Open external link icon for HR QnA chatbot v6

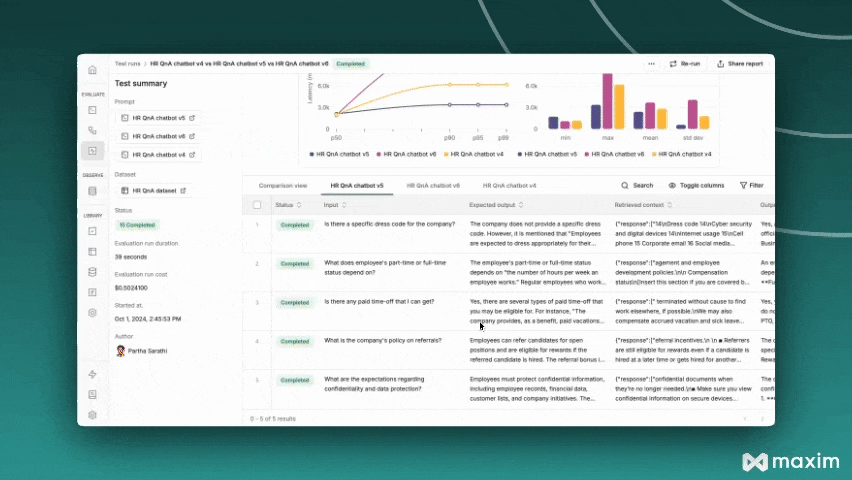click(x=192, y=136)
